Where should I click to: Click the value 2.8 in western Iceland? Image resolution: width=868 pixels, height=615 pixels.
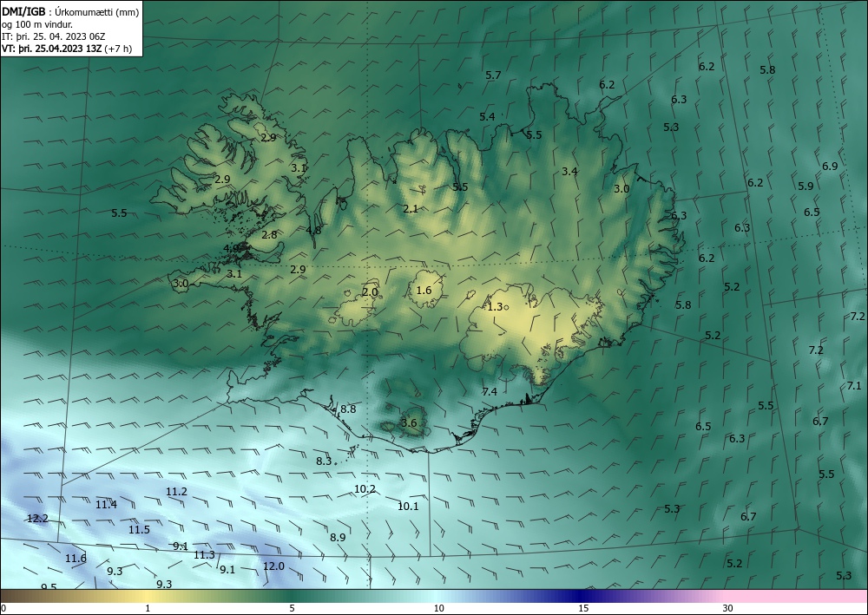pos(269,235)
